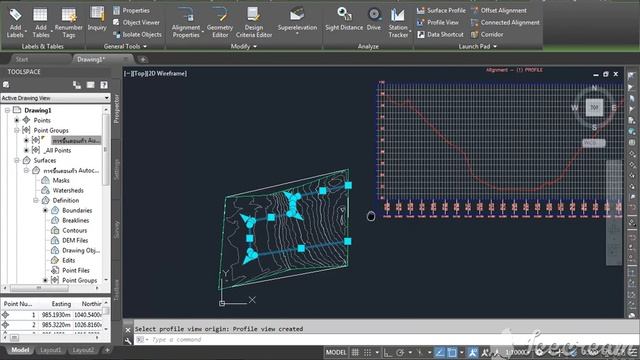Open status bar customization menu icon
This screenshot has height=360, width=640.
[x=633, y=352]
